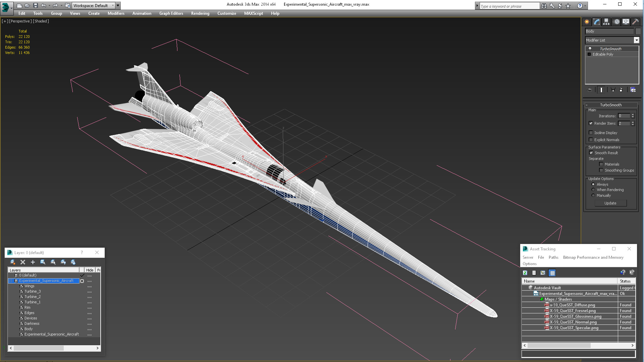Enable Explicit Normals checkbox
644x362 pixels.
[x=591, y=140]
